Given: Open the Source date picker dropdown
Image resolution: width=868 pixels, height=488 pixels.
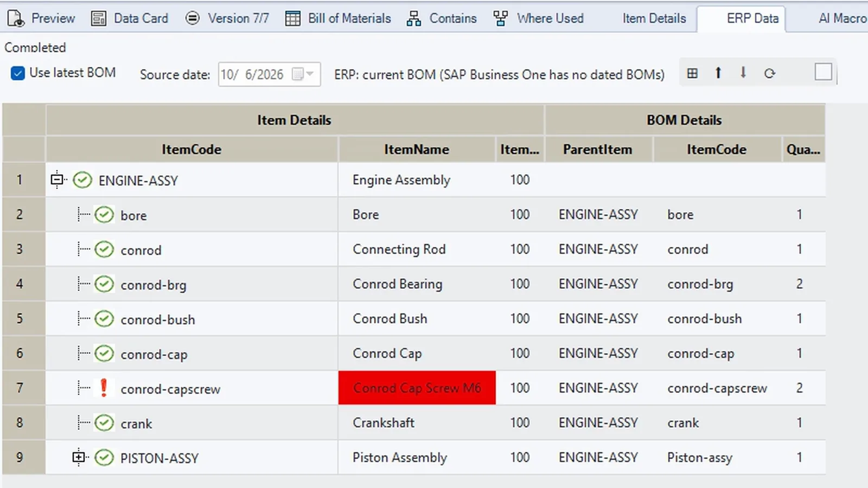Looking at the screenshot, I should (x=310, y=74).
